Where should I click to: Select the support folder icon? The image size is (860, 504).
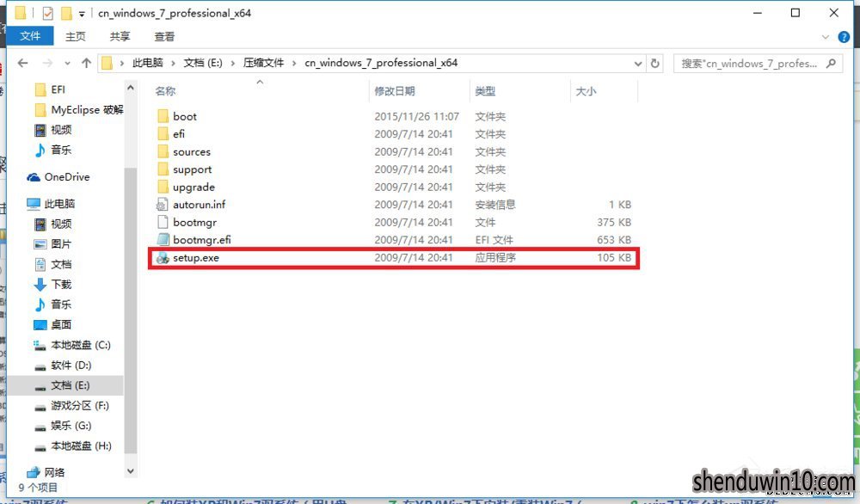pyautogui.click(x=163, y=169)
